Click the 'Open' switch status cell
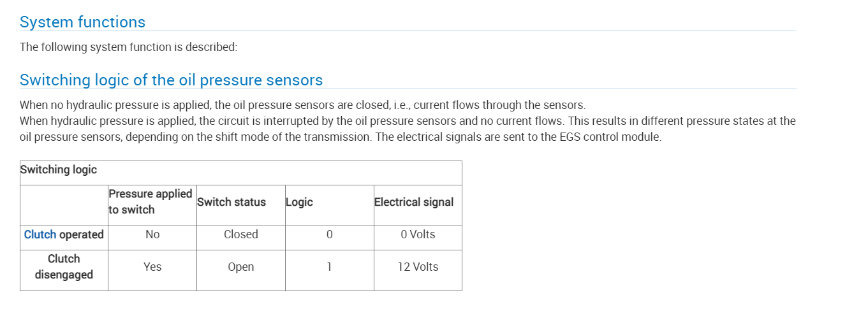The height and width of the screenshot is (309, 868). tap(241, 267)
